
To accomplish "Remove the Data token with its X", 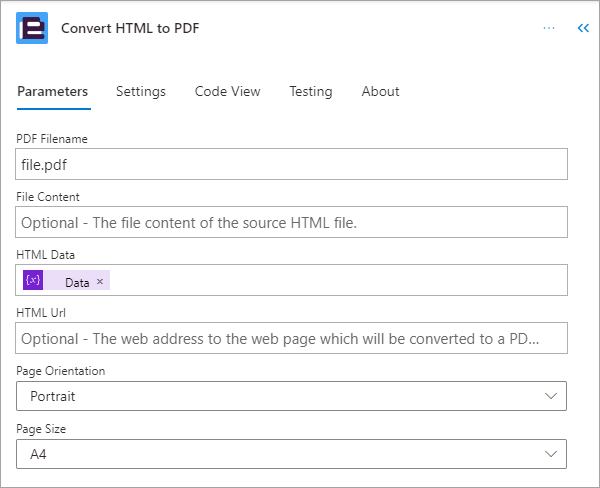I will pyautogui.click(x=100, y=281).
